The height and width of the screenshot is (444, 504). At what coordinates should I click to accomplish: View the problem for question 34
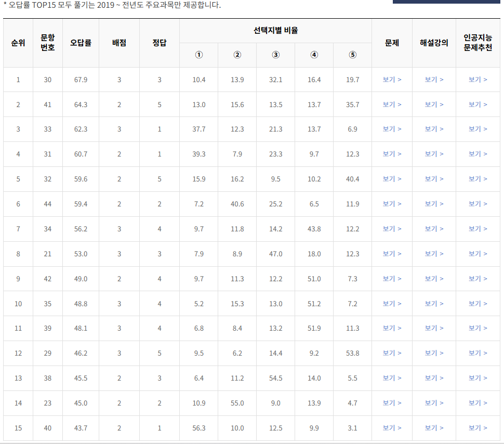click(391, 229)
